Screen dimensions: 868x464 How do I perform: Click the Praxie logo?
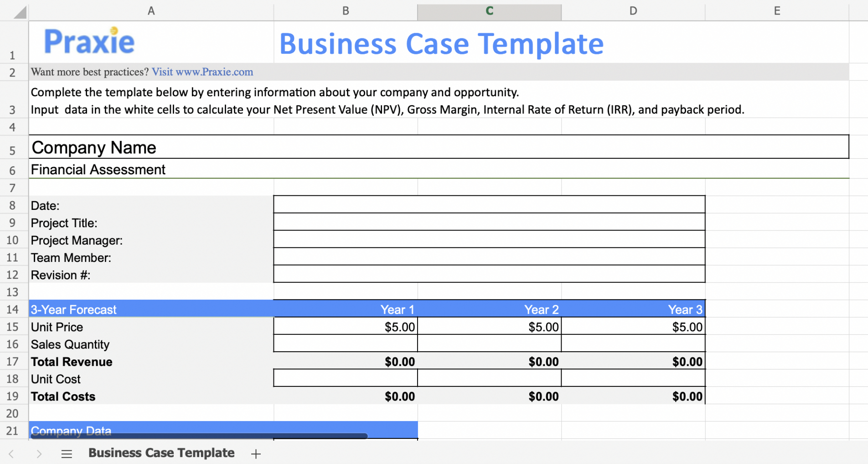click(89, 42)
